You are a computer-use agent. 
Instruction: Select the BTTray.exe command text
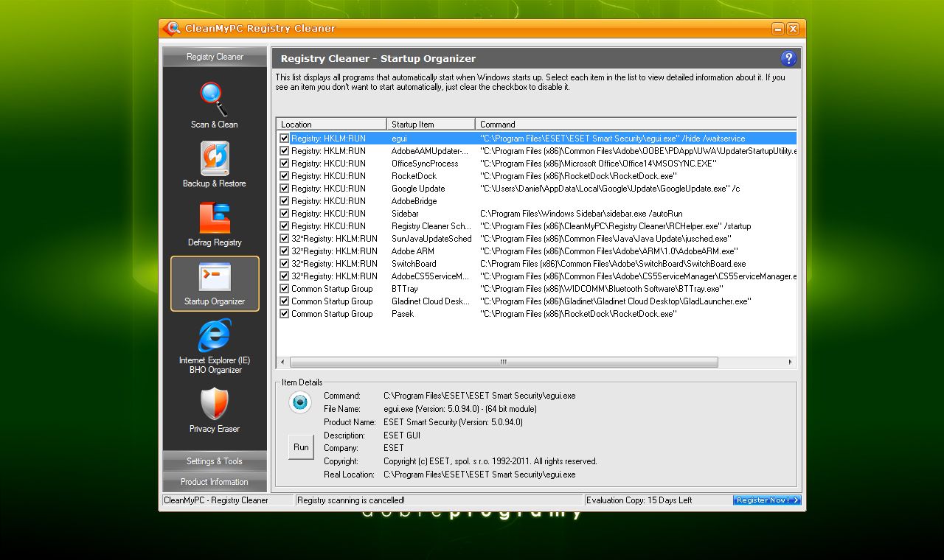tap(601, 289)
